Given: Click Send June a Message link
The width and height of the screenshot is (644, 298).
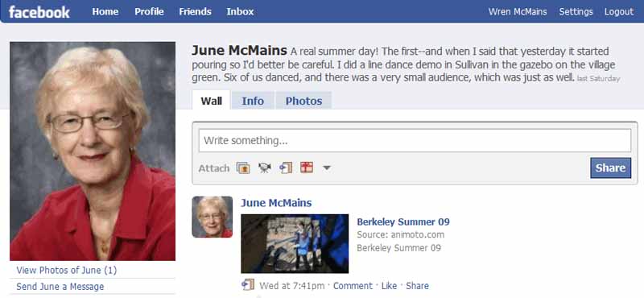Looking at the screenshot, I should (60, 287).
